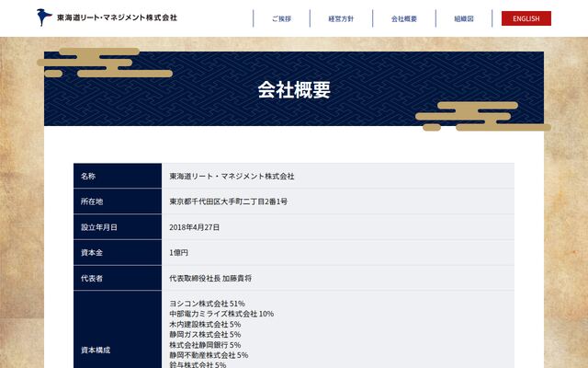Click the 木内建設株式会社 5% line

[205, 324]
